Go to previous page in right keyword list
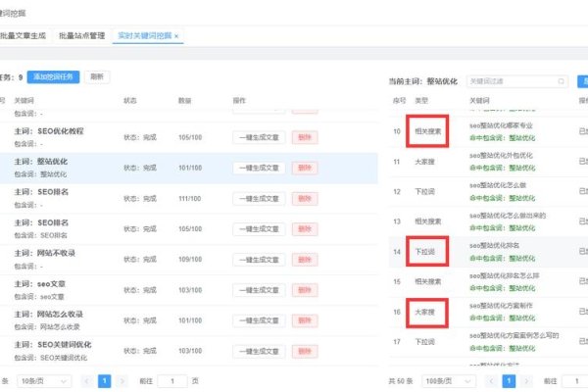The image size is (588, 392). point(491,381)
